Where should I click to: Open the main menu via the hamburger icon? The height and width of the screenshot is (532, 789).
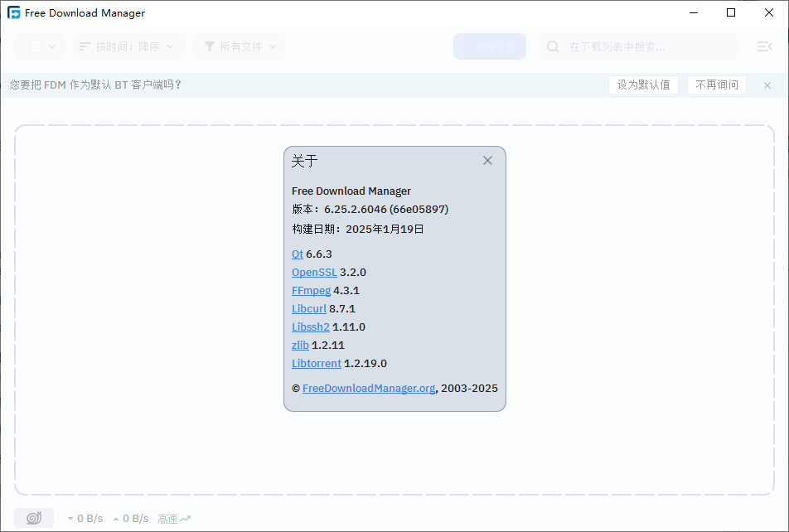click(763, 46)
